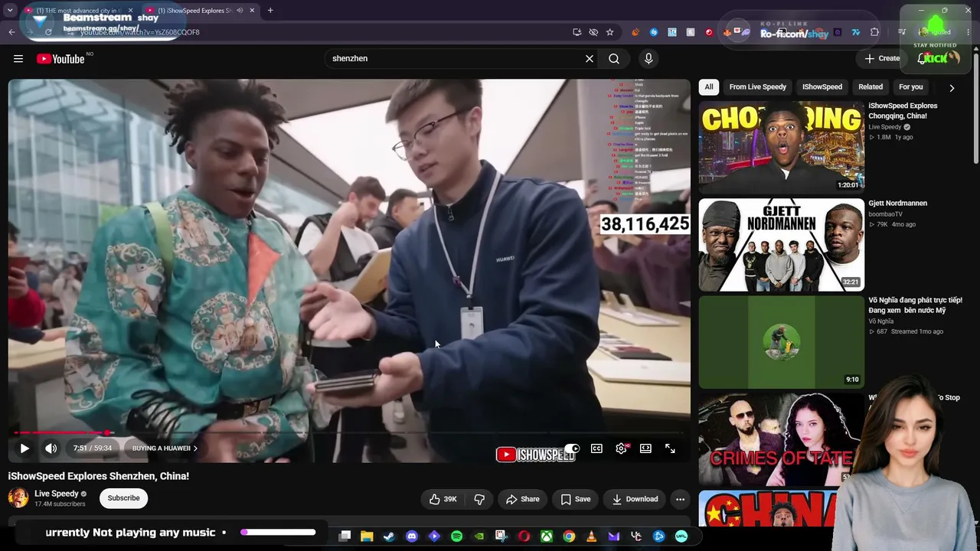Download the video
This screenshot has width=980, height=551.
[x=635, y=499]
